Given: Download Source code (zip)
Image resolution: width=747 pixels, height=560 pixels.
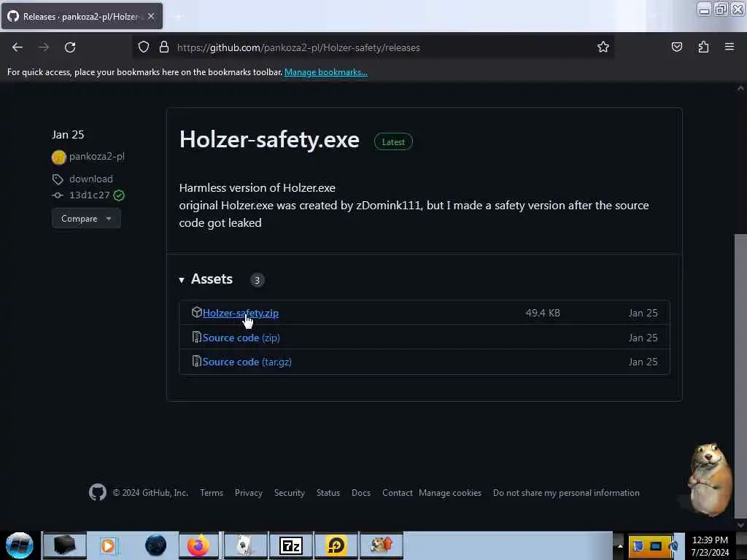Looking at the screenshot, I should pos(241,338).
